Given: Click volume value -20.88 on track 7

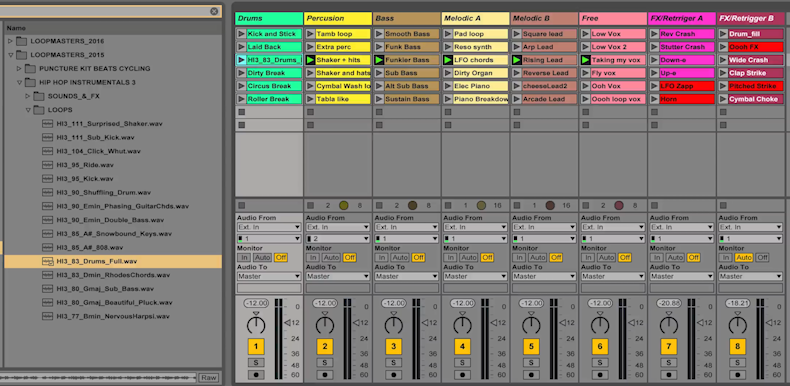Looking at the screenshot, I should point(669,303).
